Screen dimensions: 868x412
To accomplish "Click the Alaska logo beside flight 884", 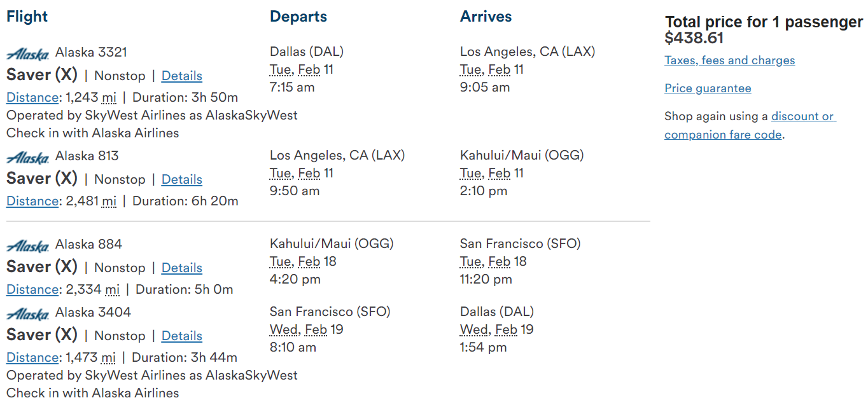I will coord(28,245).
